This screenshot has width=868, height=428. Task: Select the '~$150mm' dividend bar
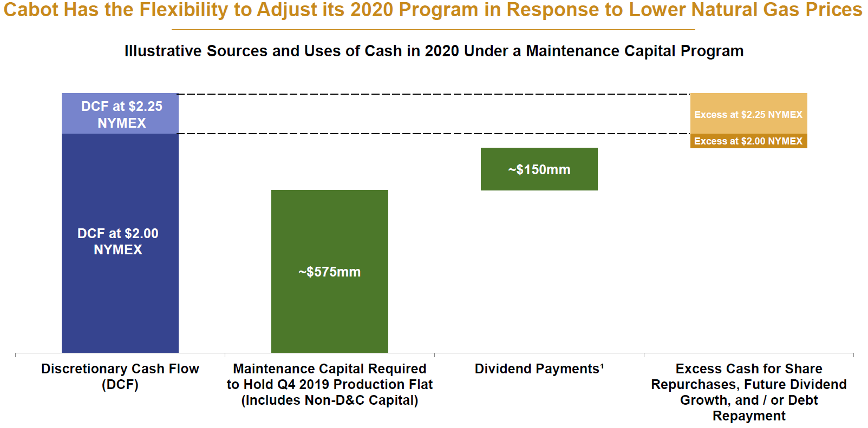point(539,169)
